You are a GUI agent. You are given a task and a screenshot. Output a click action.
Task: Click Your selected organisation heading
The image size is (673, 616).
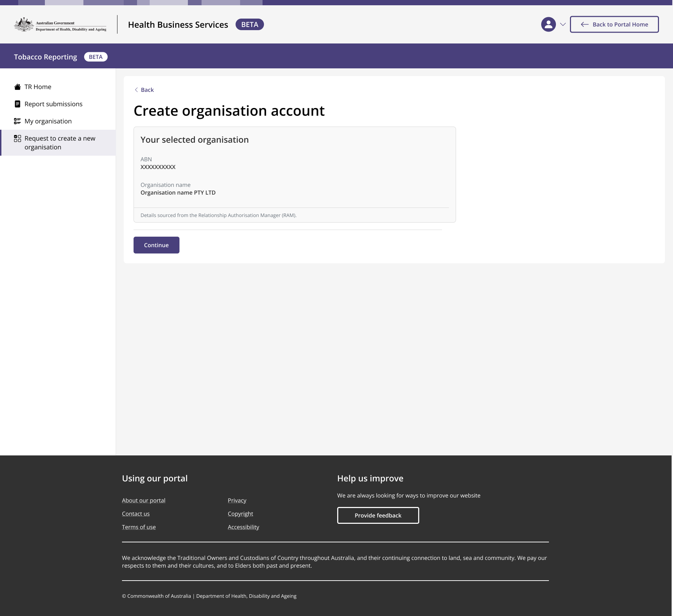tap(195, 140)
